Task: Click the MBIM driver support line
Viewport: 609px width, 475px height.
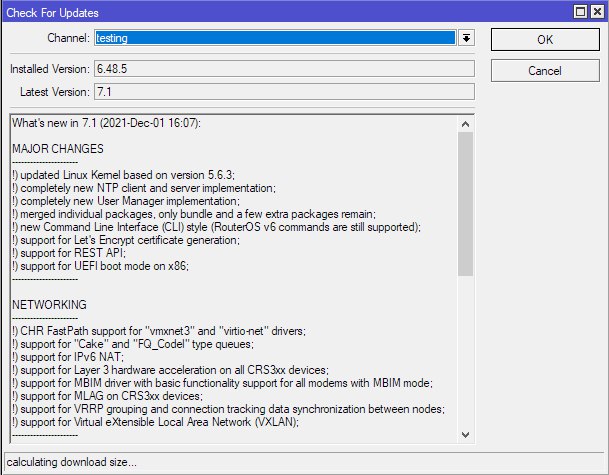Action: coord(222,383)
